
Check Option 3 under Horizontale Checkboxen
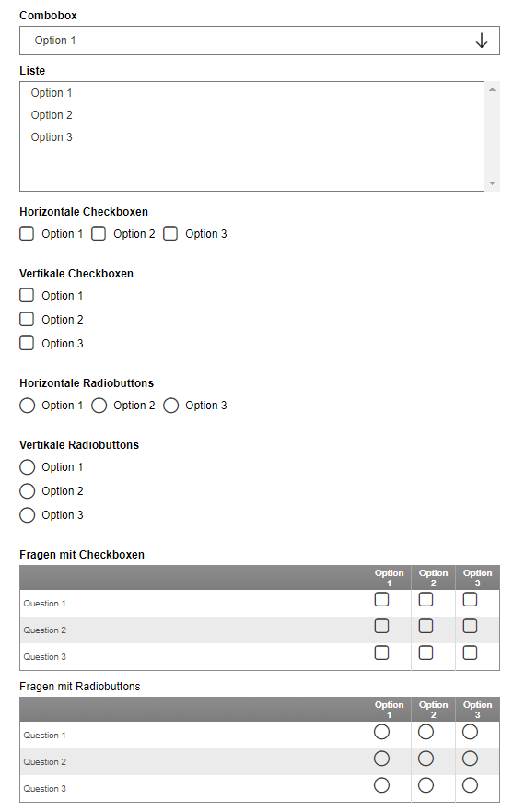pyautogui.click(x=170, y=233)
